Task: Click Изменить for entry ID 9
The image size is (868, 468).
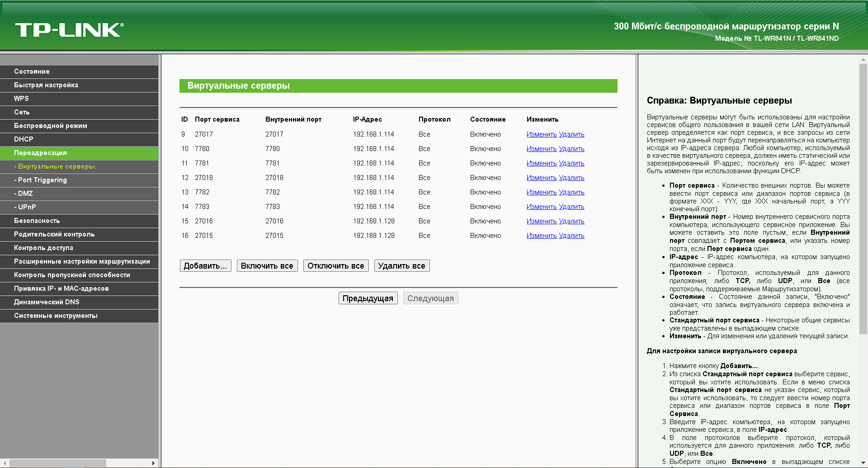Action: click(542, 134)
